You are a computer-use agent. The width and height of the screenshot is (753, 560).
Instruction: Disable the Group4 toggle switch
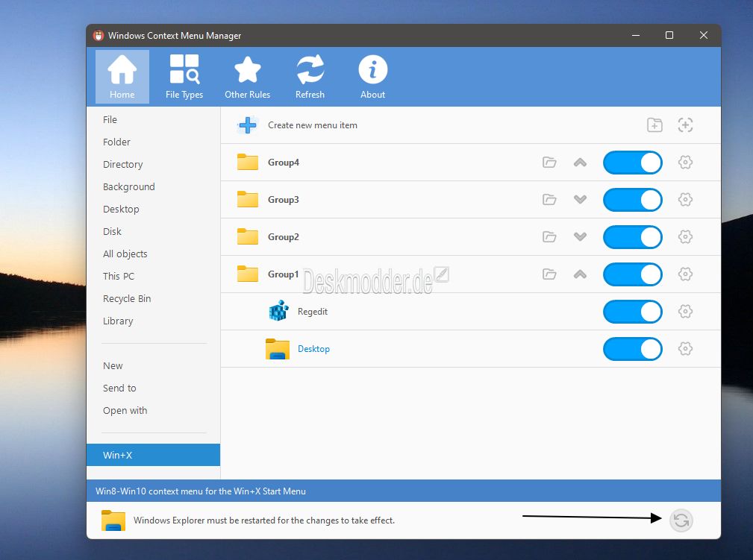click(632, 163)
